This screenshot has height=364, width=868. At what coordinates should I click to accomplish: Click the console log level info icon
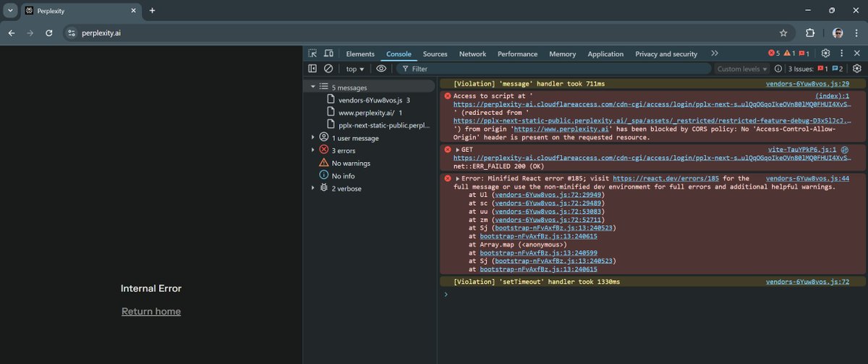coord(778,69)
